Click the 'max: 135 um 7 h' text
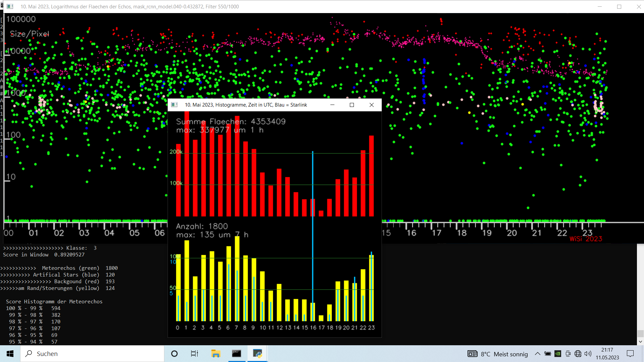Viewport: 644px width, 362px height. pyautogui.click(x=212, y=235)
